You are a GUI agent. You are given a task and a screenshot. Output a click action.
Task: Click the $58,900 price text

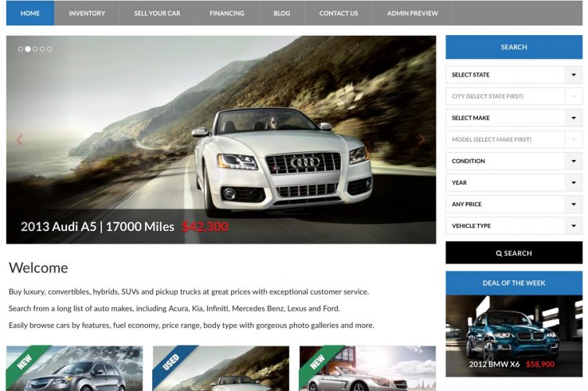click(540, 364)
